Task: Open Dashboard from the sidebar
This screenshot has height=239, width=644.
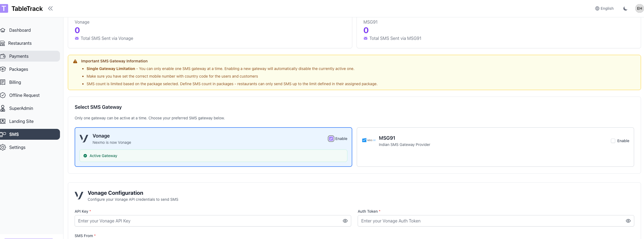Action: (20, 30)
